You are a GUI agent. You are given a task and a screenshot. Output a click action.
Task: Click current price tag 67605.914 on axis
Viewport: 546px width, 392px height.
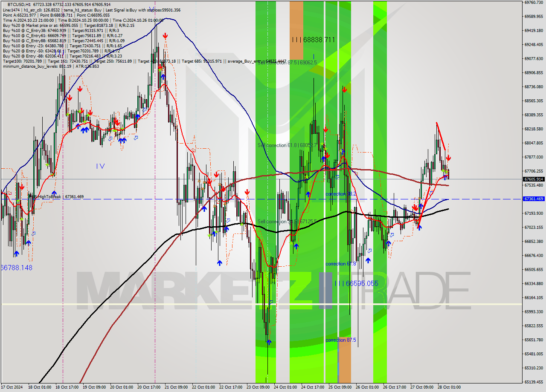click(x=534, y=179)
